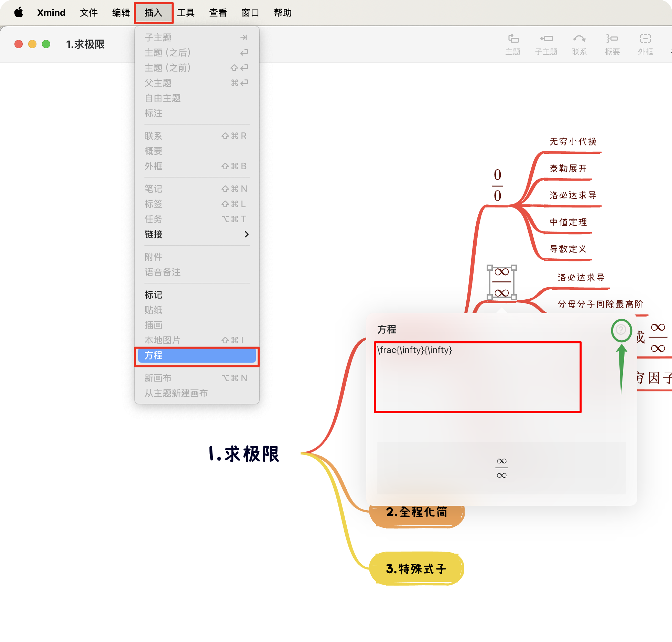Choose 方程 from the insert menu
Screen dimensions: 672x642
tap(197, 355)
